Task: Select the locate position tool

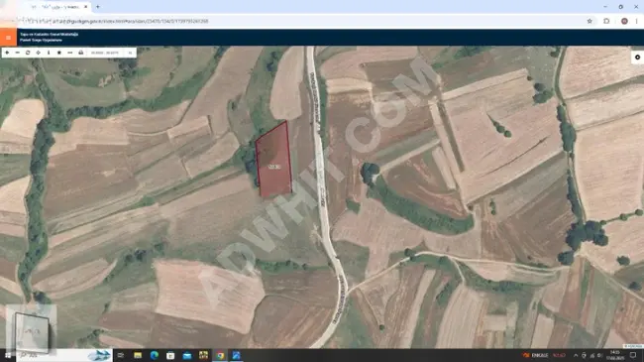Action: [39, 53]
